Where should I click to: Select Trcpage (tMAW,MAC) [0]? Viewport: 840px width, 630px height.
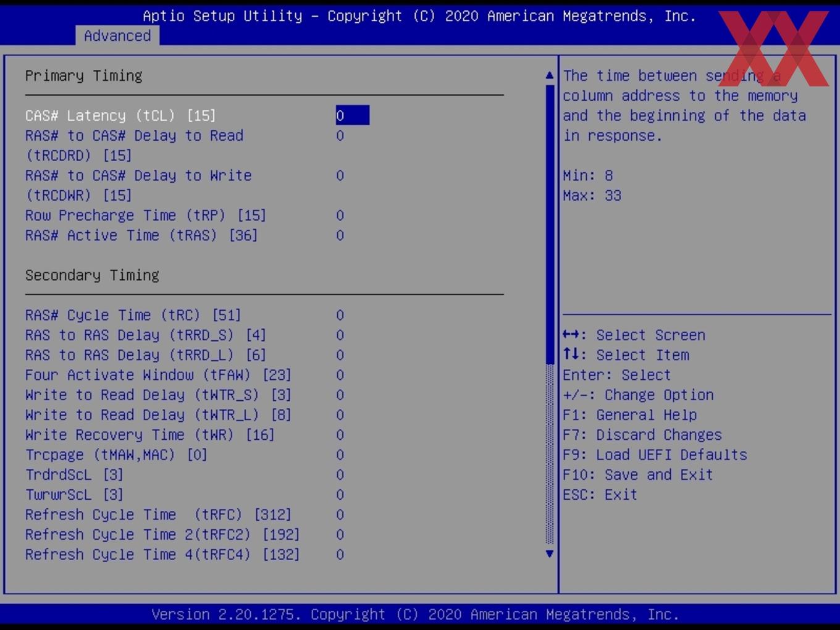pyautogui.click(x=116, y=455)
